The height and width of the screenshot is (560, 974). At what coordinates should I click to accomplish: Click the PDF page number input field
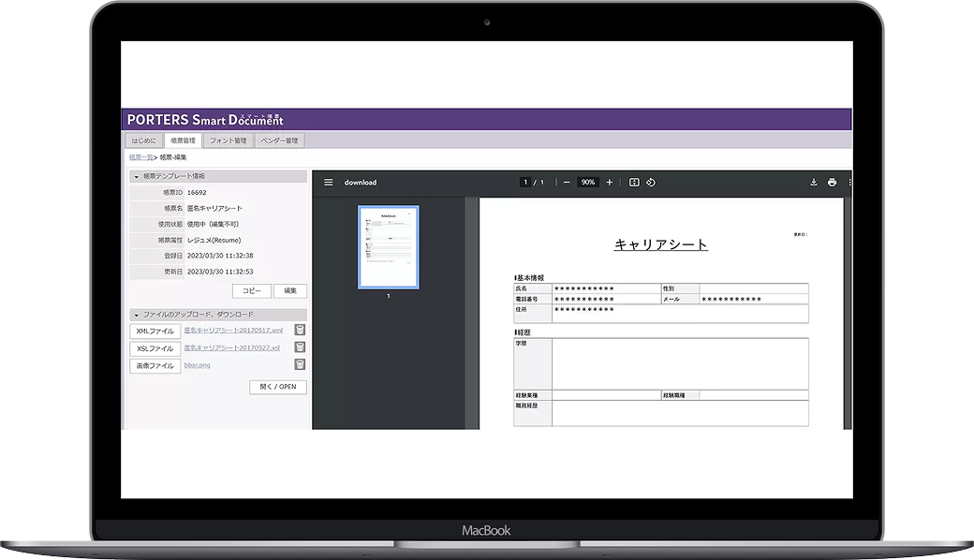pos(525,183)
